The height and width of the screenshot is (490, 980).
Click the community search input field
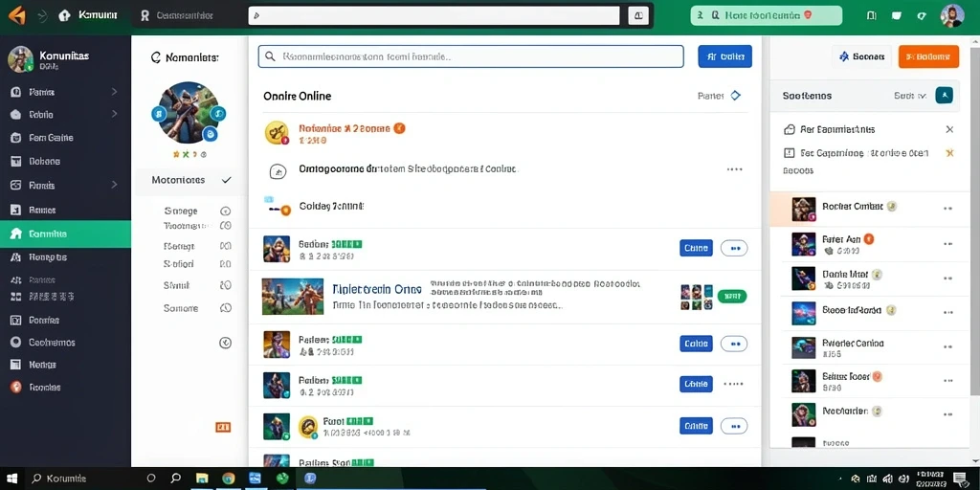pos(471,56)
